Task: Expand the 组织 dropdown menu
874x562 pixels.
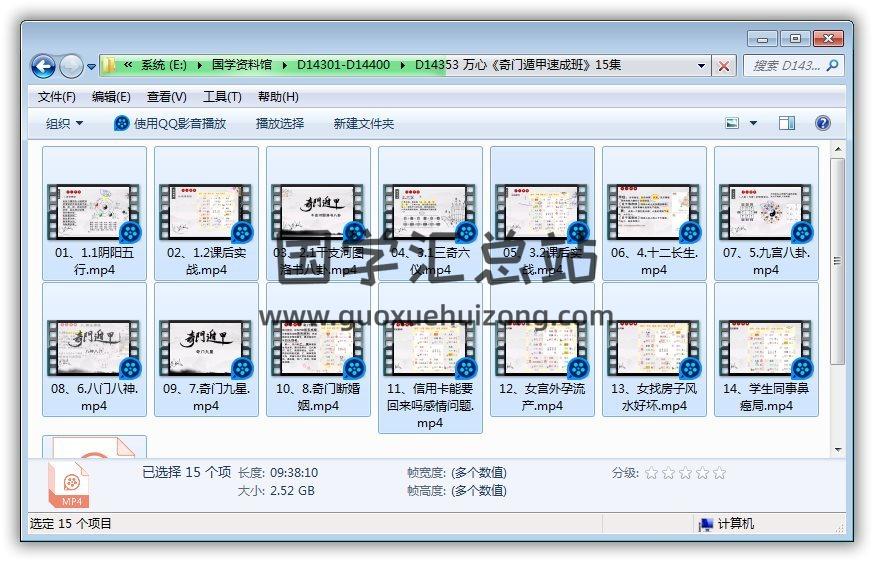Action: 65,123
